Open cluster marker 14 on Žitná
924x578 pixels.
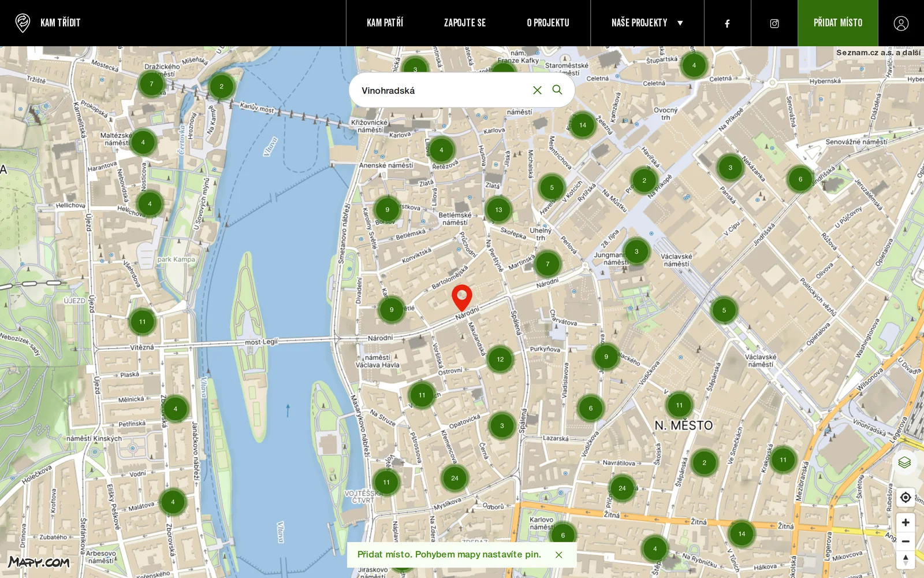tap(742, 534)
